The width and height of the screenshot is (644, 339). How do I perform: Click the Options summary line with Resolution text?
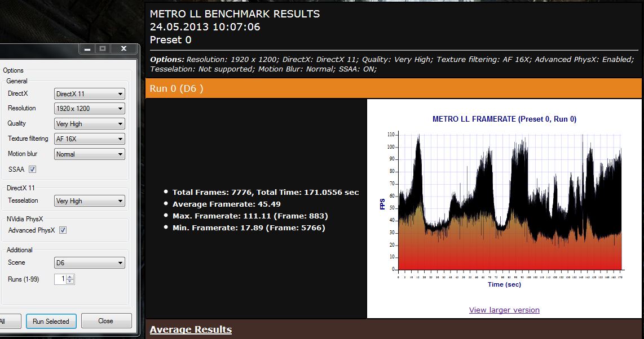click(392, 64)
